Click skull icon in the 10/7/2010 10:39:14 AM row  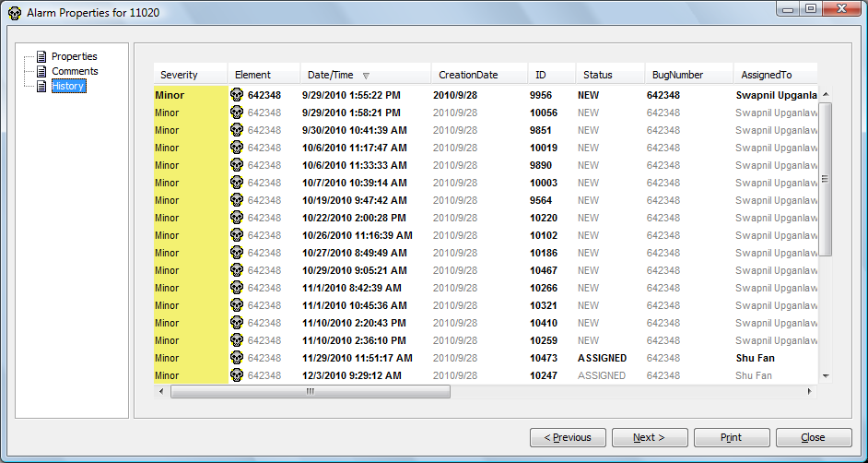click(237, 183)
